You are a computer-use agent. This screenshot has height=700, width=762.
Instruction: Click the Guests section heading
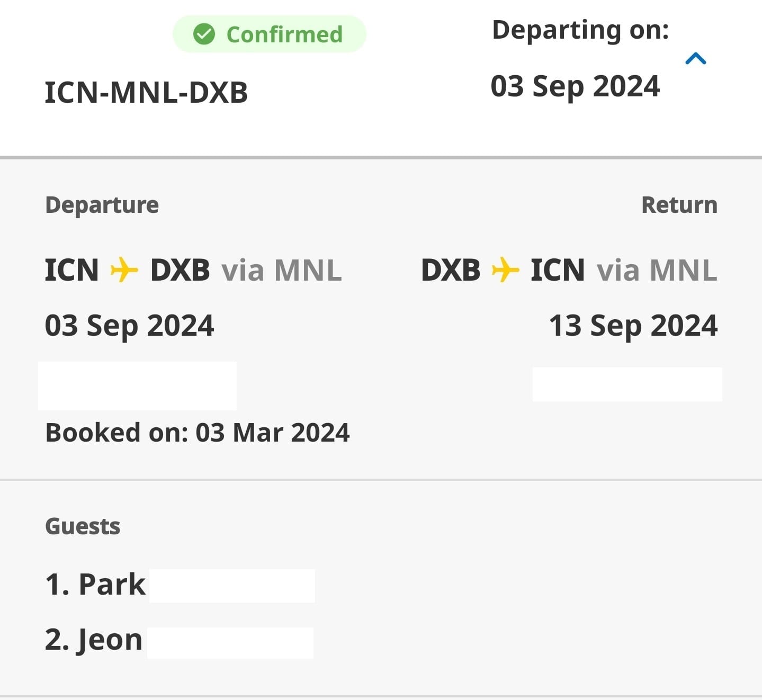coord(83,526)
